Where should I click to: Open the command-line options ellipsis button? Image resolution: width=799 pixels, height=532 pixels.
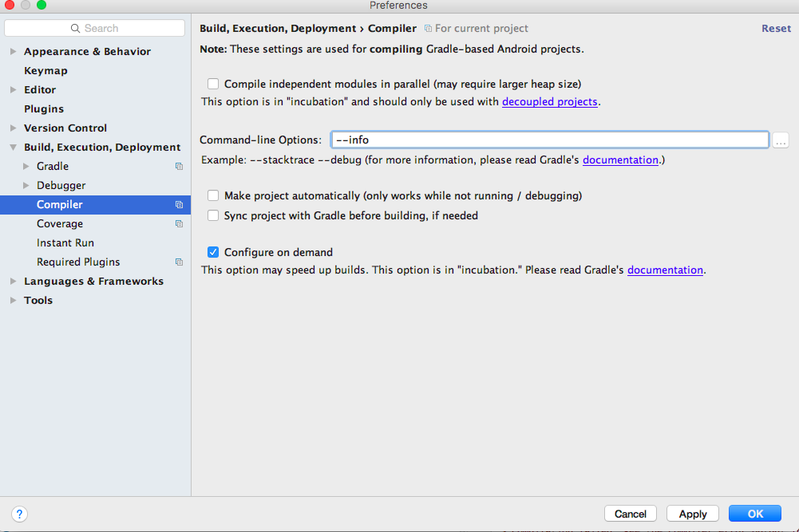pyautogui.click(x=780, y=140)
